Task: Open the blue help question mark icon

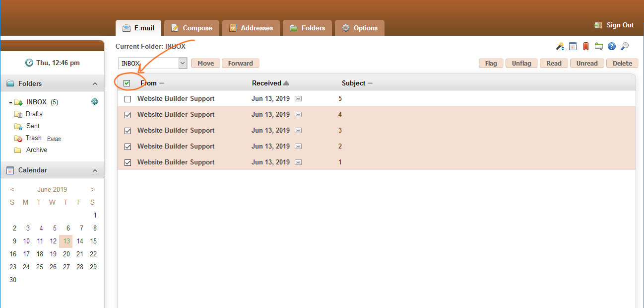Action: click(612, 46)
